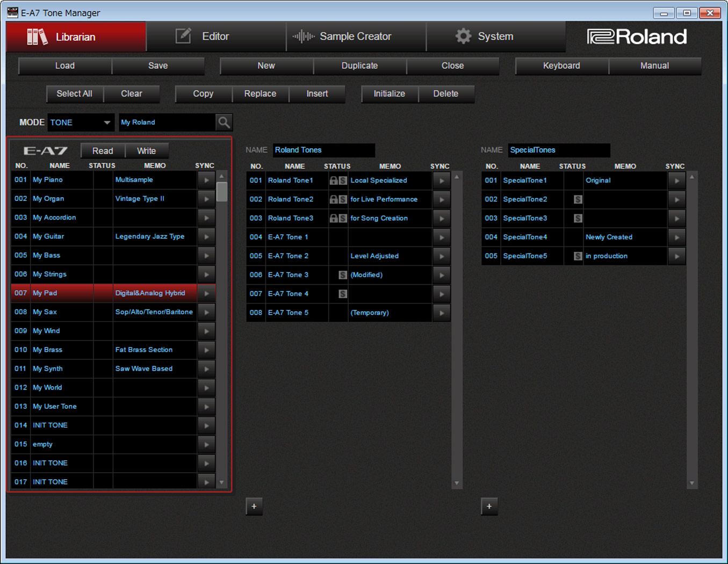The height and width of the screenshot is (564, 728).
Task: Click sync arrow for My Sax
Action: [x=207, y=312]
